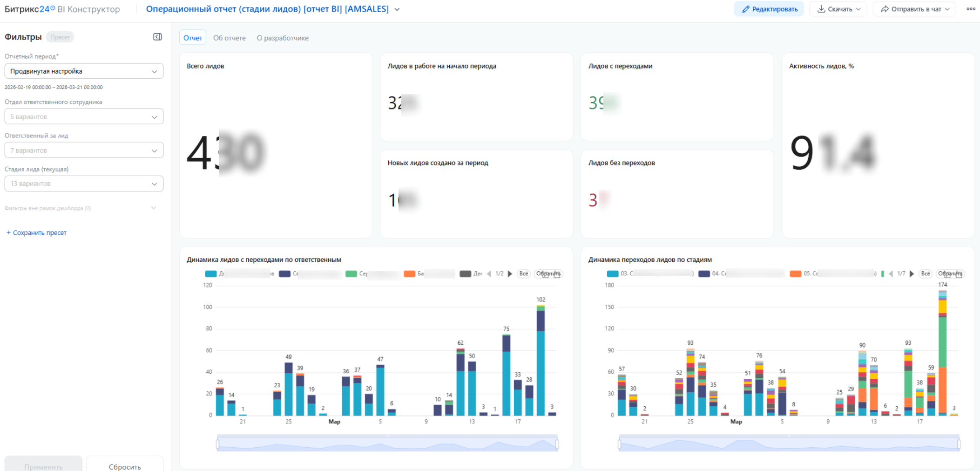This screenshot has height=471, width=980.
Task: Switch to the О разработчике tab
Action: click(283, 38)
